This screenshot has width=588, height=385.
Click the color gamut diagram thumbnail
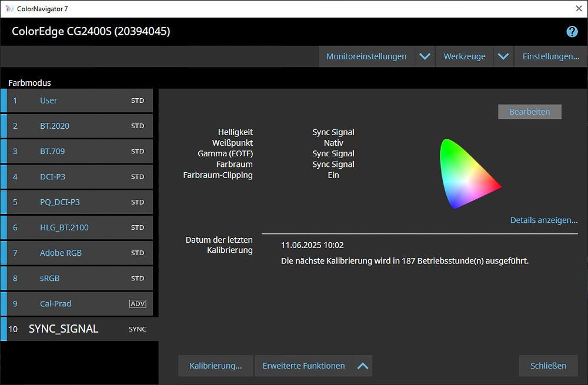[x=470, y=174]
